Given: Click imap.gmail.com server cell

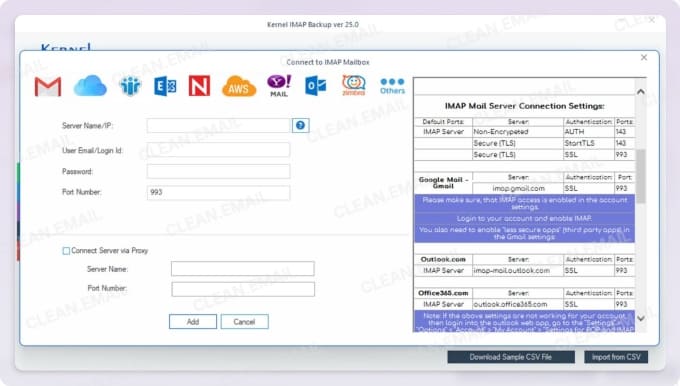Looking at the screenshot, I should pos(518,188).
